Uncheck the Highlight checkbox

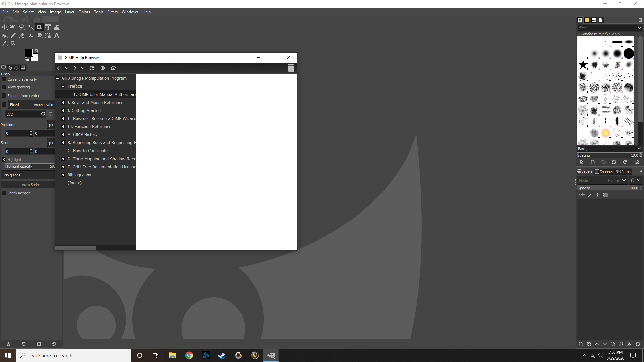(4, 160)
